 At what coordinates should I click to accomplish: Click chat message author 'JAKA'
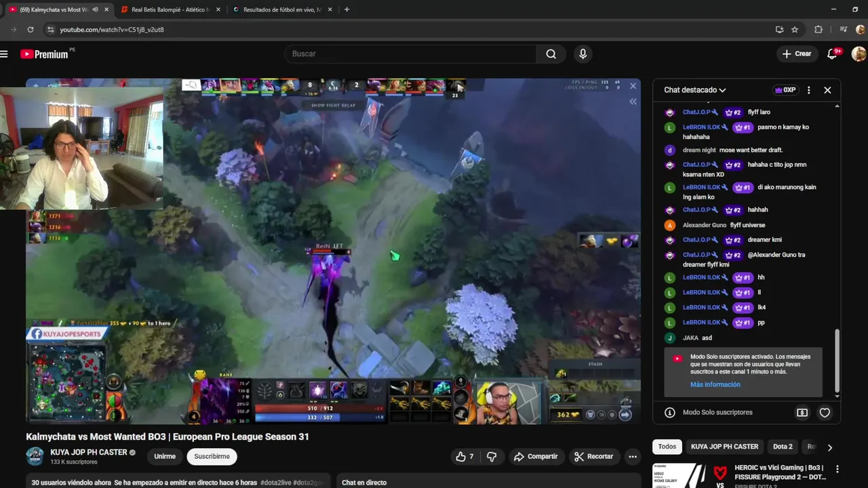coord(690,338)
